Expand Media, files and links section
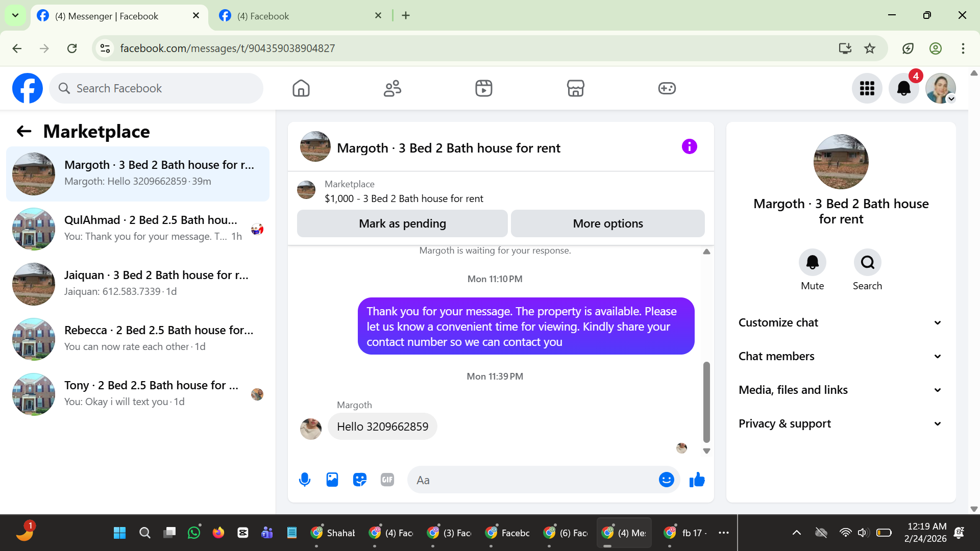Screen dimensions: 980x551 click(841, 390)
